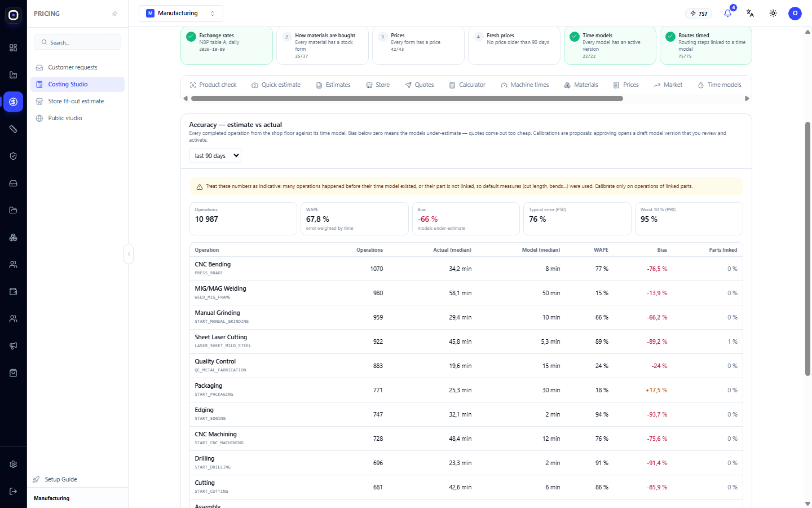Screen dimensions: 812x508
Task: Open the language translate icon
Action: point(750,13)
